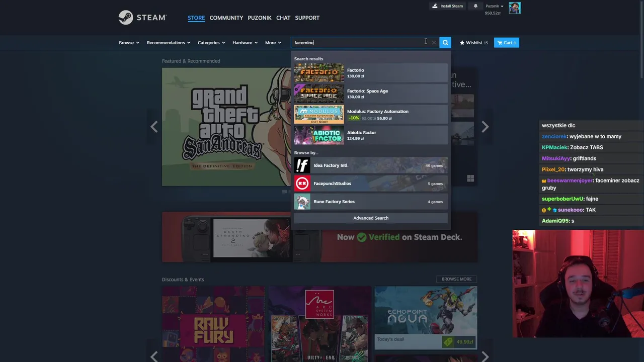This screenshot has height=362, width=644.
Task: Go to previous featured carousel item
Action: pyautogui.click(x=154, y=126)
